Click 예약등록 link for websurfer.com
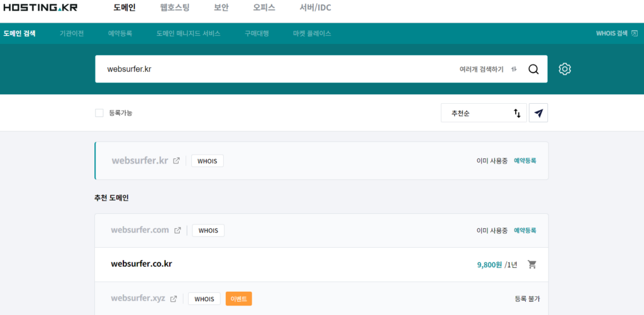Screen dimensions: 644x315 (525, 230)
